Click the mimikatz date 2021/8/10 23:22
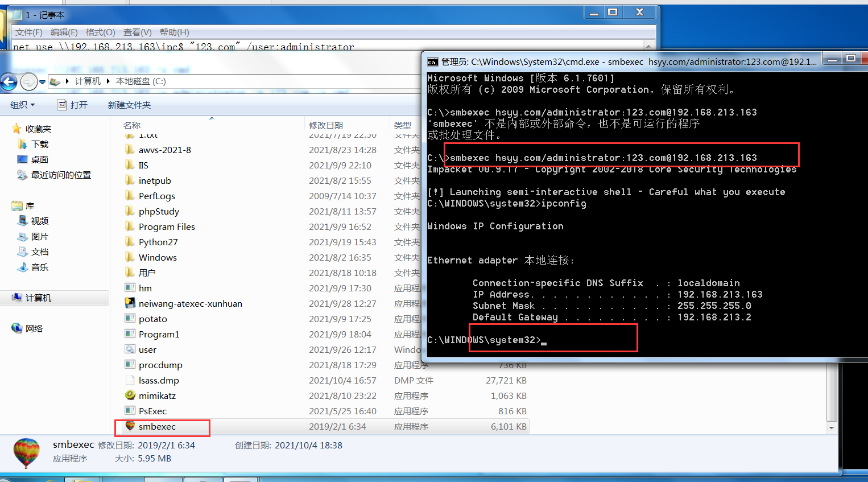Viewport: 868px width, 482px height. 342,396
